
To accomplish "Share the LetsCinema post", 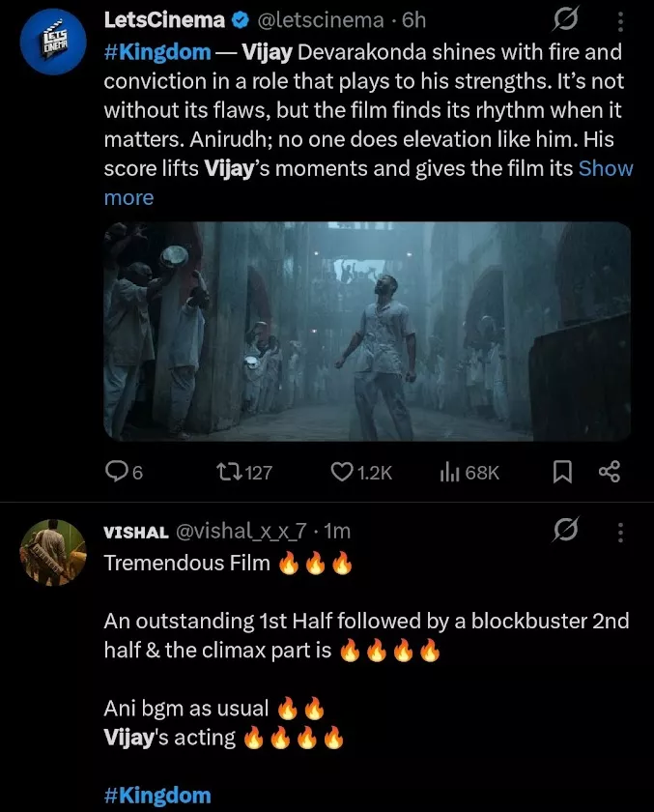I will [609, 472].
